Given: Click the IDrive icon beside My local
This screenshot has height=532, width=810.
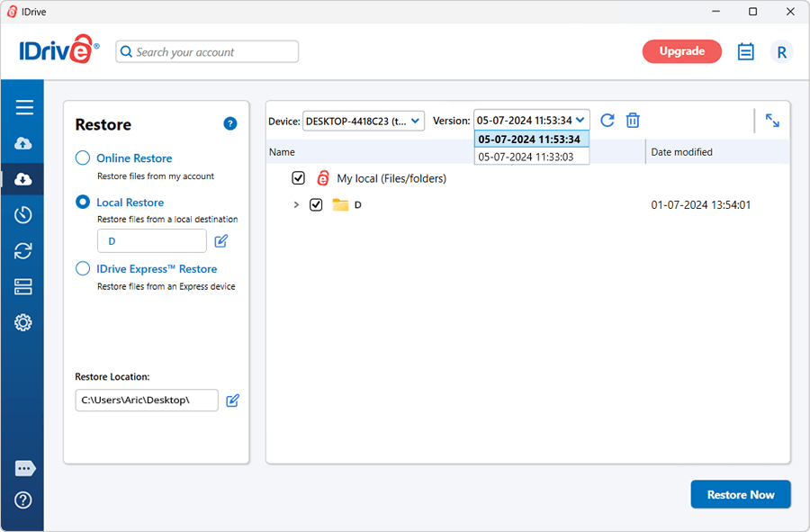Looking at the screenshot, I should [x=323, y=178].
